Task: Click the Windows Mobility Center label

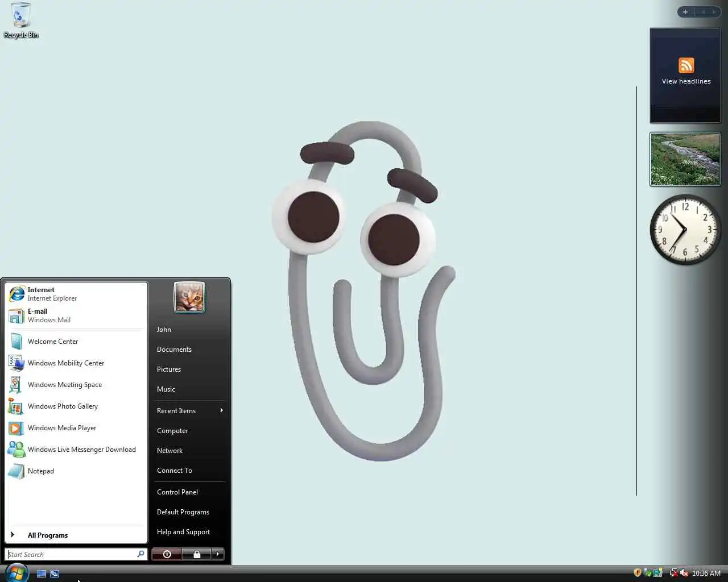Action: (66, 363)
